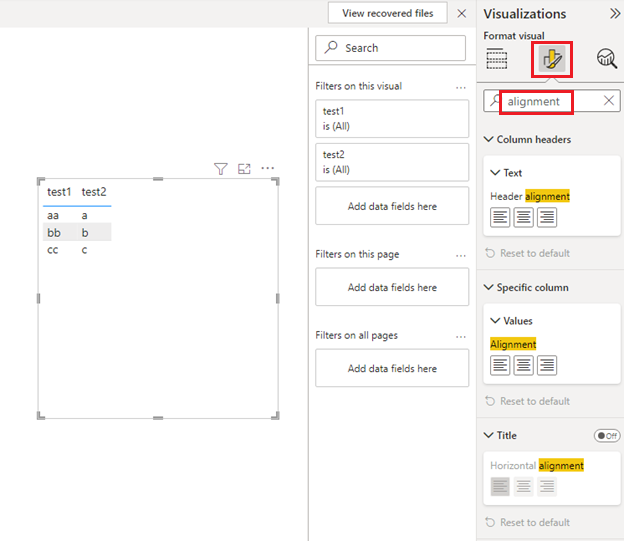Open options for Filters on all pages

(460, 336)
